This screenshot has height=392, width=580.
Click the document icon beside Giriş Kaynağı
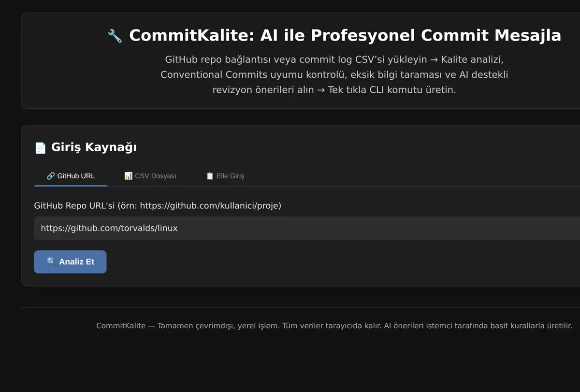pyautogui.click(x=40, y=147)
